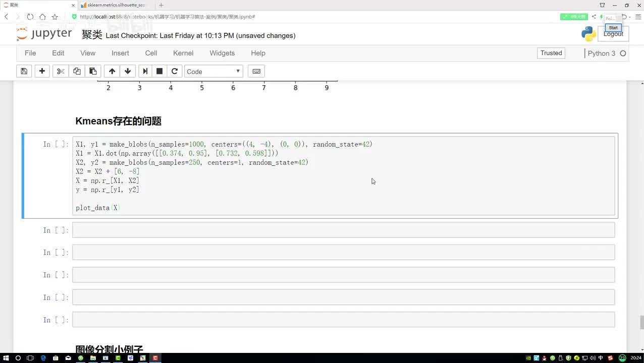Click Last Checkpoint status text
This screenshot has height=363, width=644.
click(200, 35)
